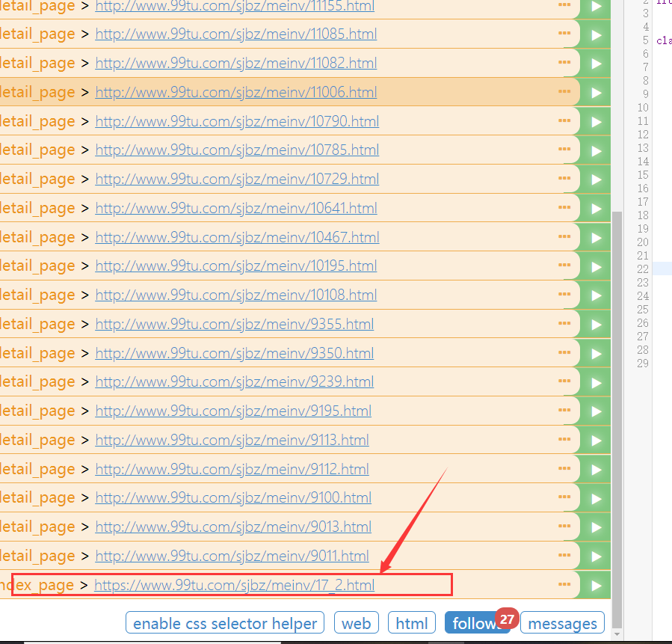Run the 10108.html detail_page task
Screen dimensions: 672x644
(596, 296)
